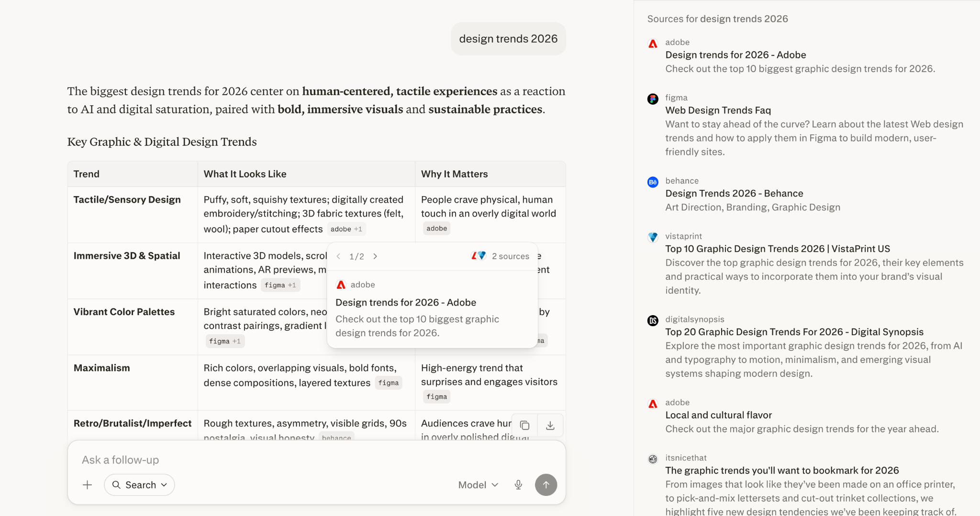Screen dimensions: 980x516
Task: Open the Search mode dropdown
Action: coord(139,485)
